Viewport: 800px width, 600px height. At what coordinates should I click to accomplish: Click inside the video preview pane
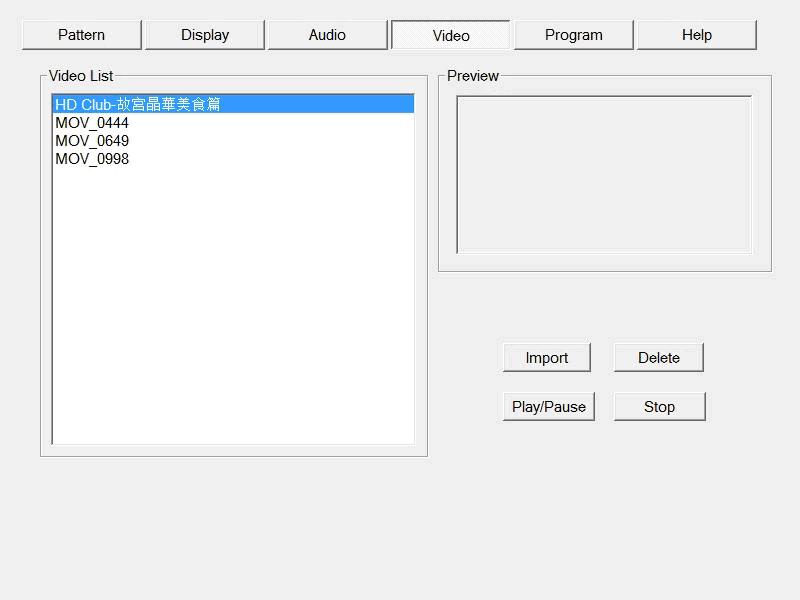604,174
